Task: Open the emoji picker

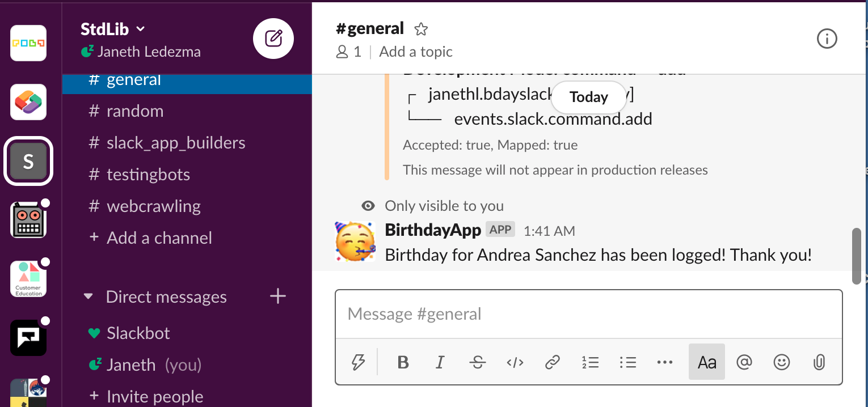Action: coord(782,362)
